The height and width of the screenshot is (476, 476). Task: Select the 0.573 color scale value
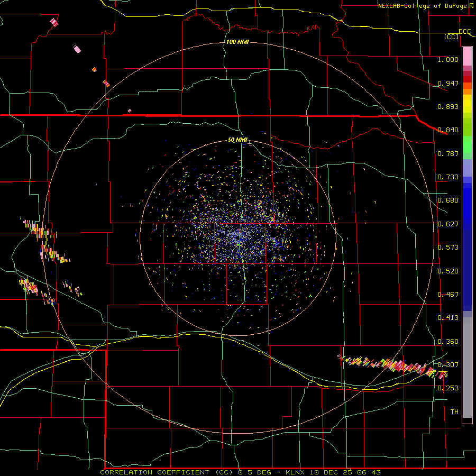click(x=448, y=248)
